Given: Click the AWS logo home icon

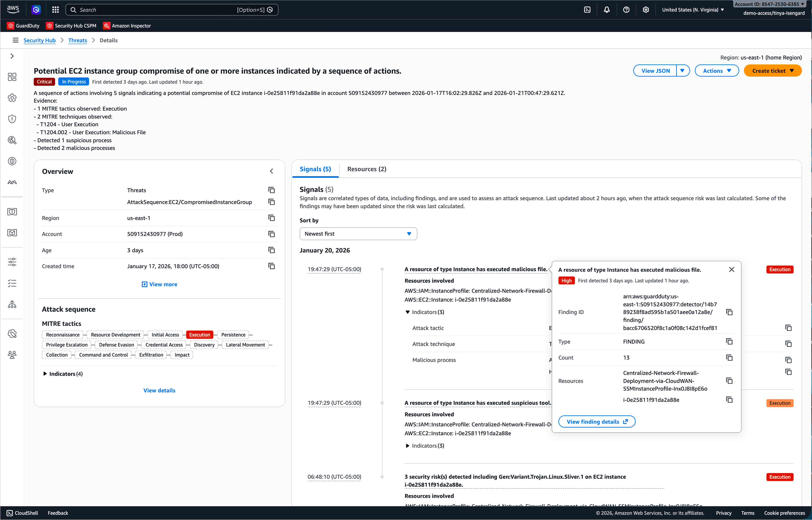Looking at the screenshot, I should click(x=13, y=9).
